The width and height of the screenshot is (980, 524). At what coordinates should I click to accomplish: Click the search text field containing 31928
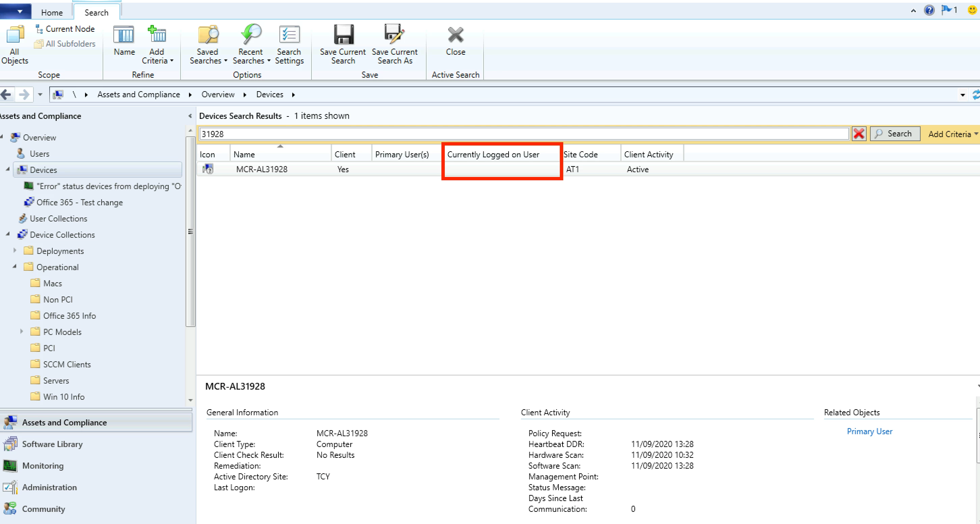tap(523, 134)
